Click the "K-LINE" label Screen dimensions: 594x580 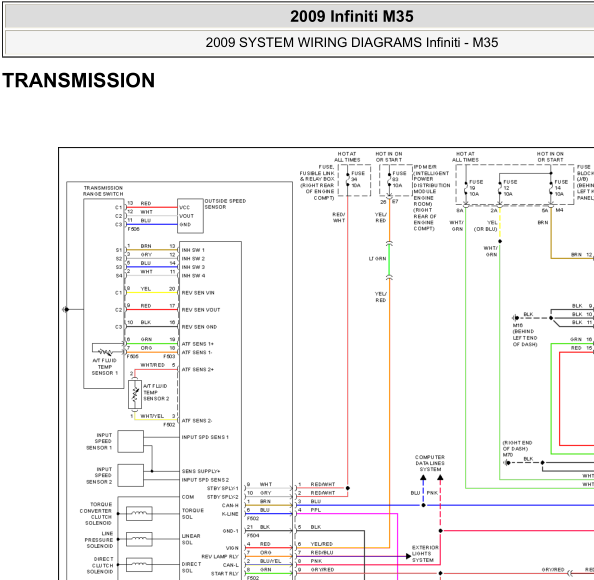pos(230,514)
